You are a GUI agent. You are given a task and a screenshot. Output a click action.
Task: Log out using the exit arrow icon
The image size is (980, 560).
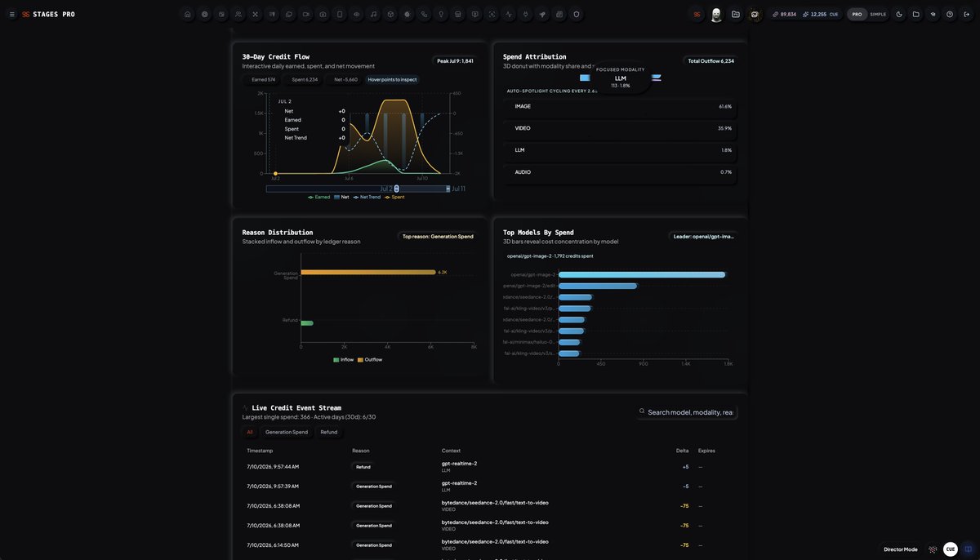click(967, 14)
